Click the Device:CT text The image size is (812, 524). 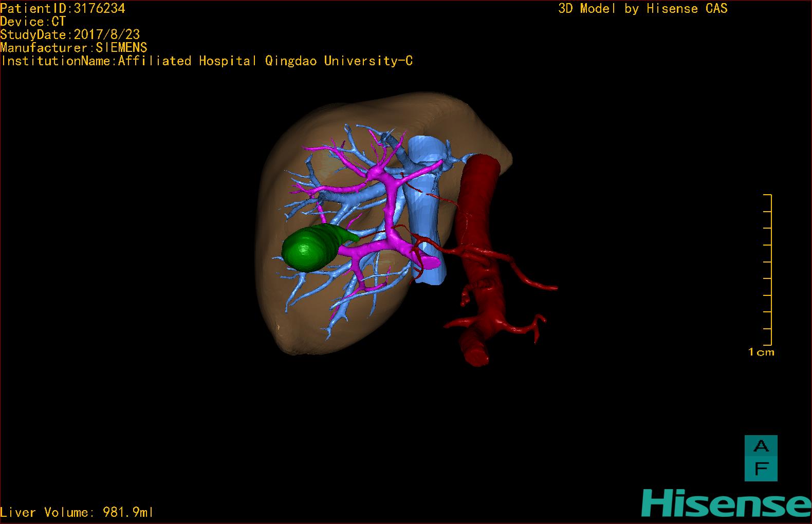pyautogui.click(x=33, y=22)
